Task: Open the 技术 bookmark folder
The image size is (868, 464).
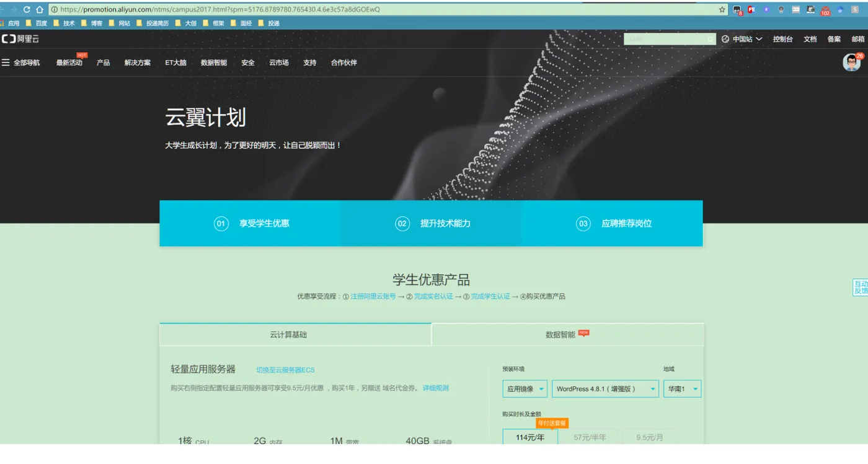Action: 64,24
